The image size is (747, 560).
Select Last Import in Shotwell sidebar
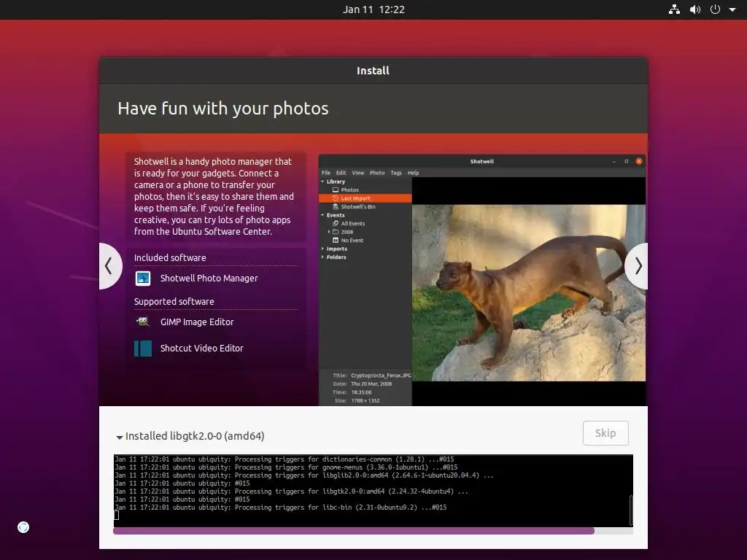(x=365, y=198)
